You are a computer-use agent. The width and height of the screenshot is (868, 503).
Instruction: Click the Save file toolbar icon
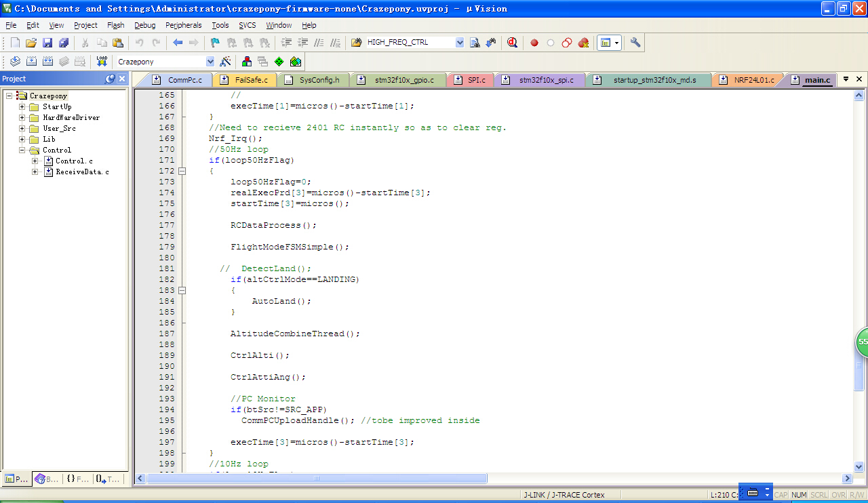pos(47,43)
